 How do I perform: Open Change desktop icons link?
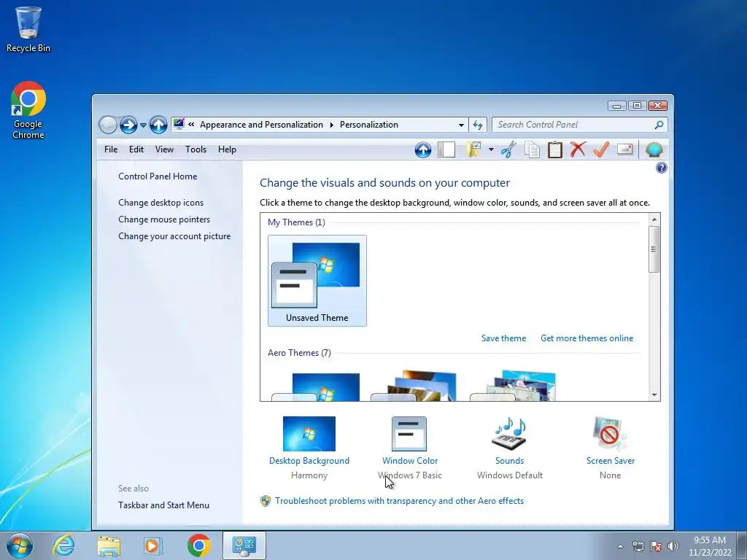(160, 203)
